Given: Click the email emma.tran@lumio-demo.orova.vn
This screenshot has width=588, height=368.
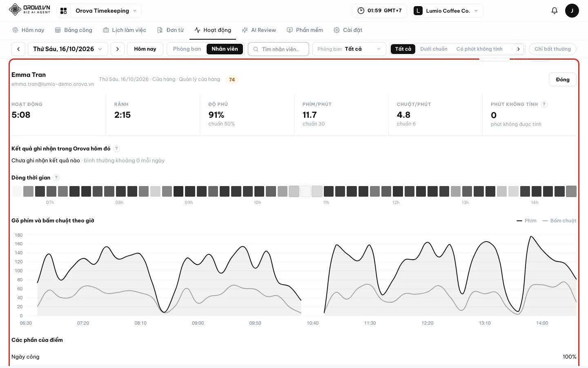Looking at the screenshot, I should 53,84.
